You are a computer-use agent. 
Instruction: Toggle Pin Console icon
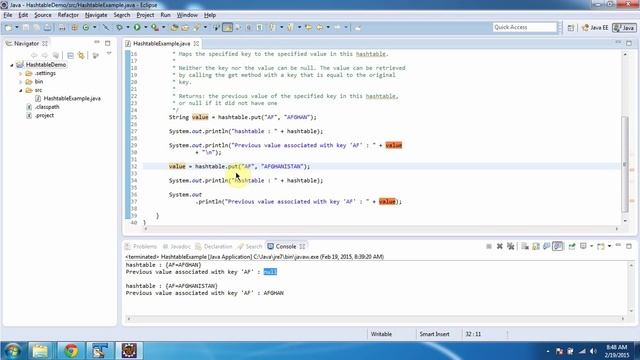572,247
